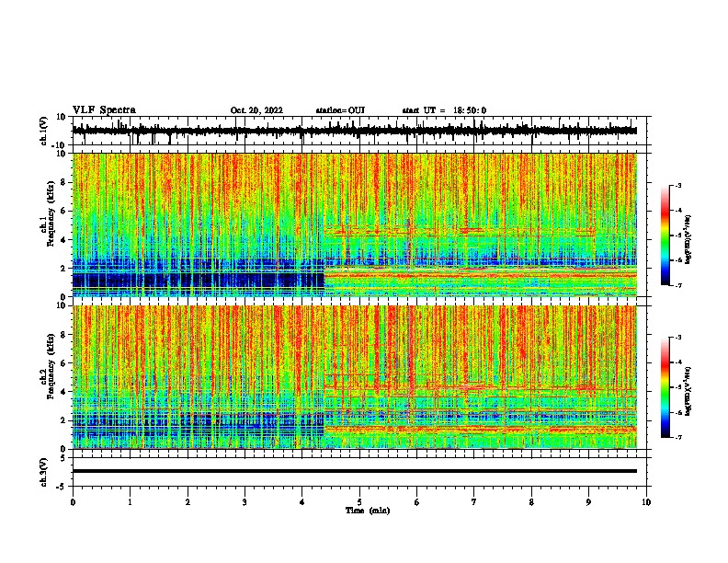Click the '-3' value atop ch.2 colorbar
728x563 pixels.
coord(678,338)
